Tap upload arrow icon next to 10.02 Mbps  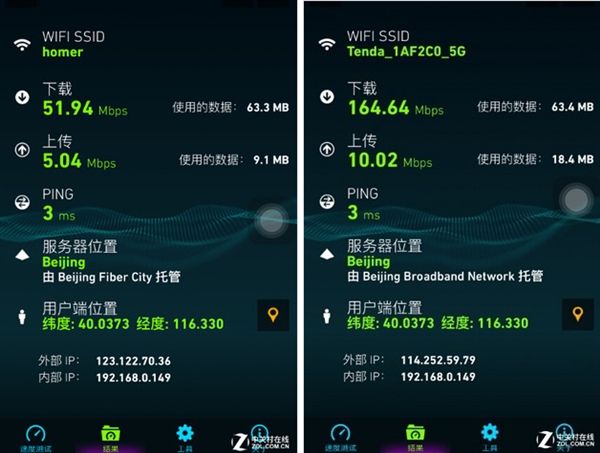(x=326, y=150)
